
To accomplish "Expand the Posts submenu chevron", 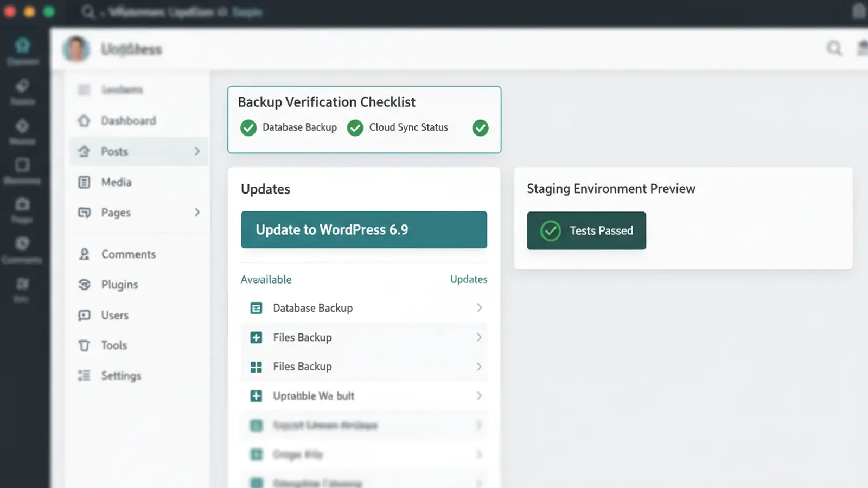I will click(x=197, y=151).
